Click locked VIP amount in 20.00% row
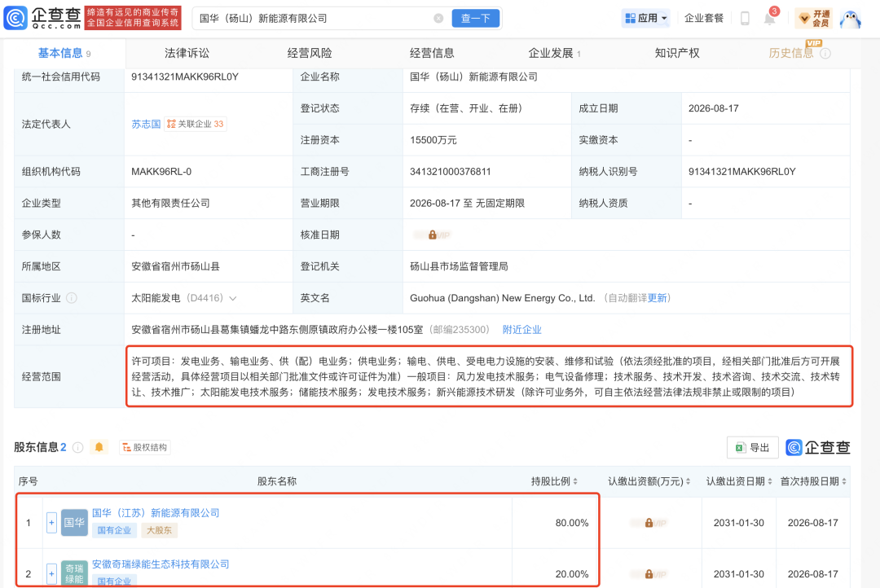This screenshot has height=588, width=880. coord(649,574)
